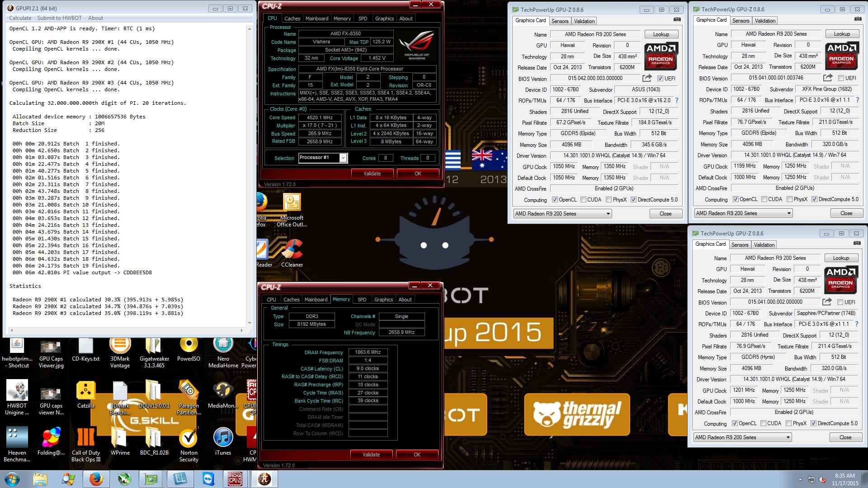This screenshot has height=488, width=868.
Task: Open the ROG CPU-Z taskbar icon
Action: point(235,479)
